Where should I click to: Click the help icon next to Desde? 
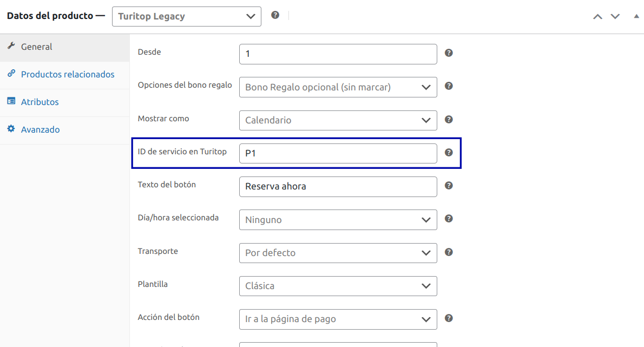pyautogui.click(x=449, y=53)
